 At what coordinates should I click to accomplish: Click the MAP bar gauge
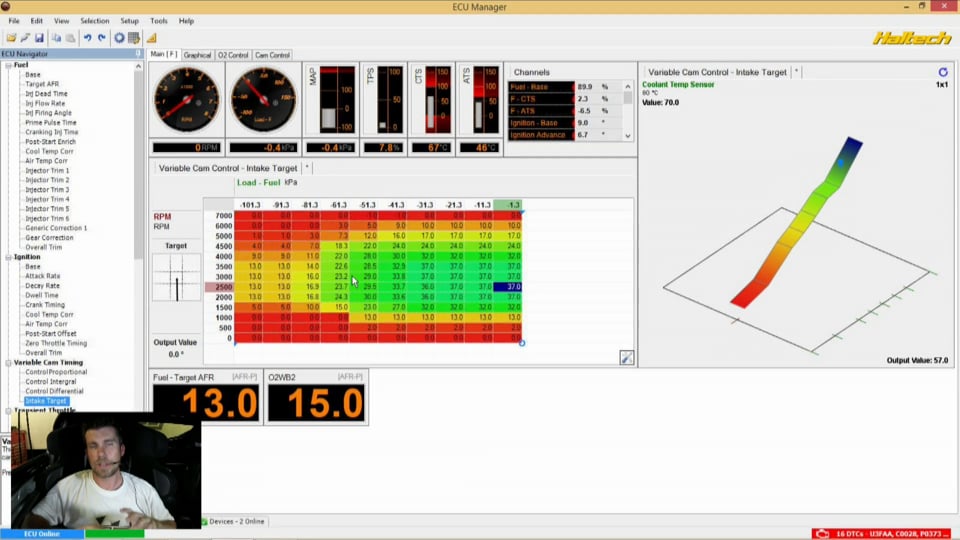[x=331, y=100]
